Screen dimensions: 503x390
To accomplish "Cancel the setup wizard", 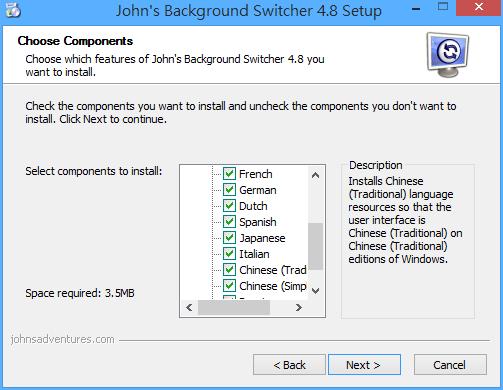I will (450, 365).
